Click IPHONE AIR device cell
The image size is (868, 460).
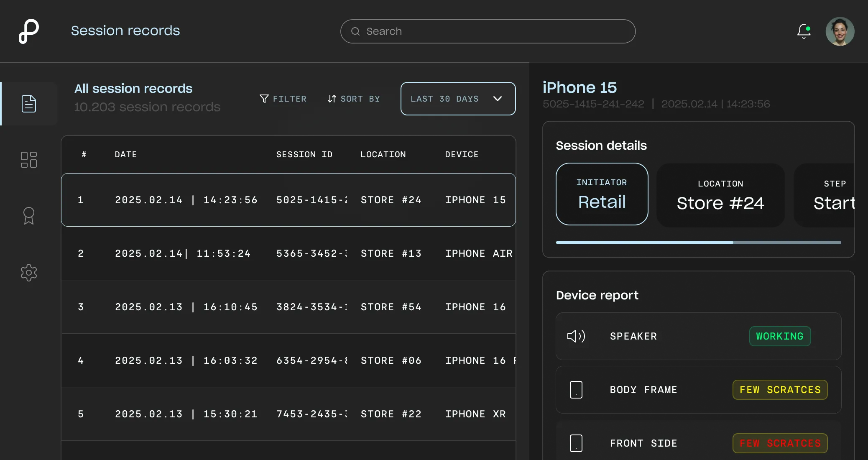pyautogui.click(x=479, y=253)
